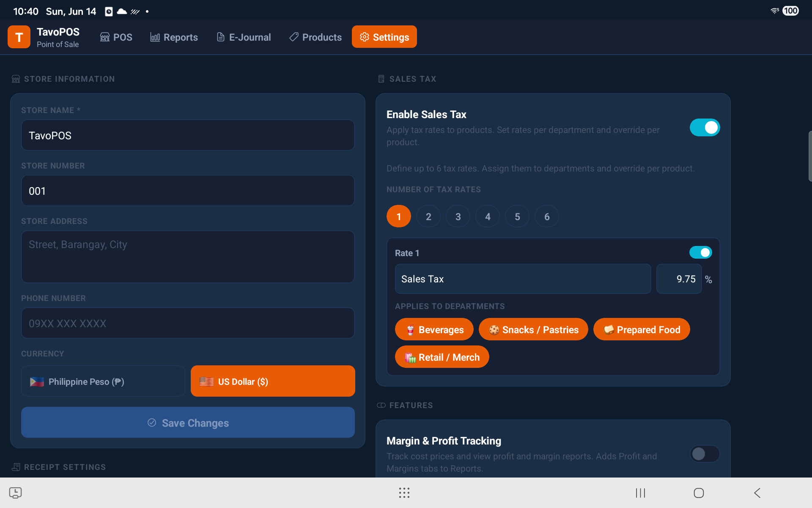Open the POS tab
Screen dimensions: 812x508
[x=116, y=37]
